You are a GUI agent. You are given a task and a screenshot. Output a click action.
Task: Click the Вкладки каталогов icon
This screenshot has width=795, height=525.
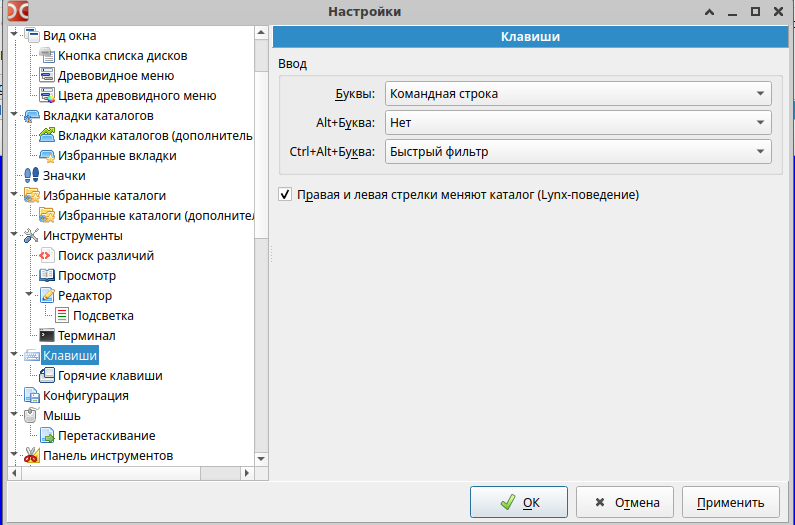click(31, 116)
